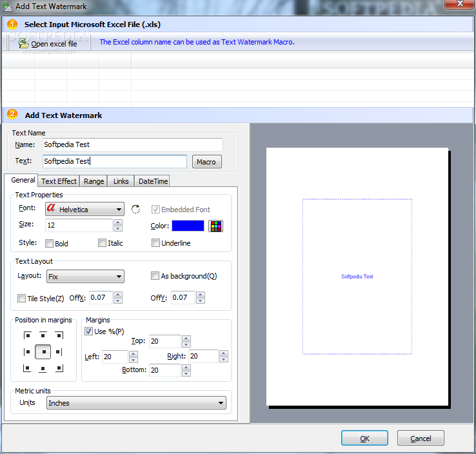The height and width of the screenshot is (454, 476).
Task: Click the Left margin input field
Action: click(115, 357)
